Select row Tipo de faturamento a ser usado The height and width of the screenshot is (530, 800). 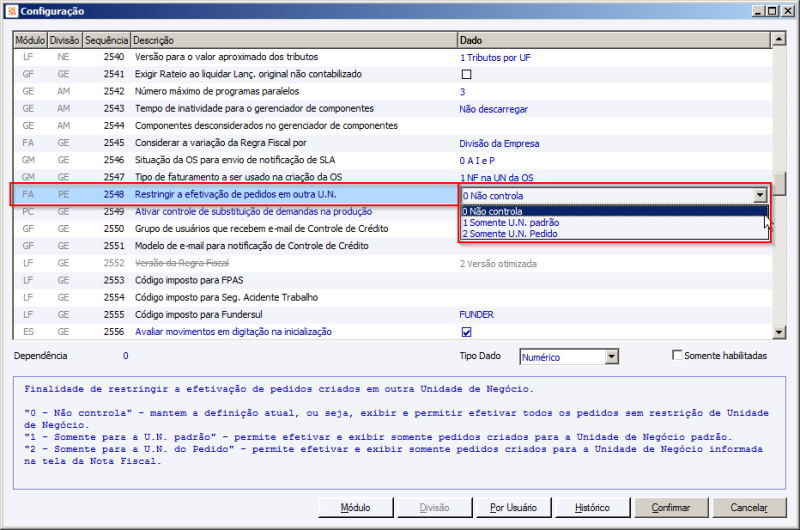[392, 177]
